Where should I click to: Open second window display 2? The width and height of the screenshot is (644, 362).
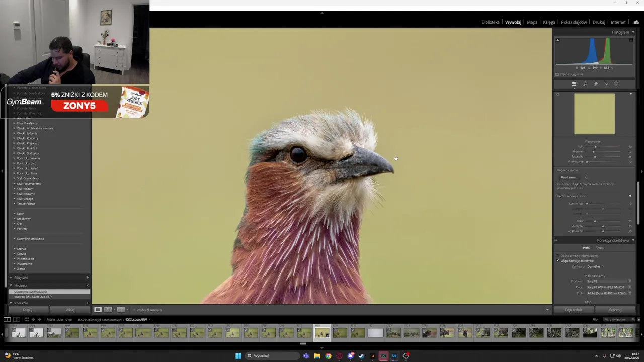click(16, 319)
